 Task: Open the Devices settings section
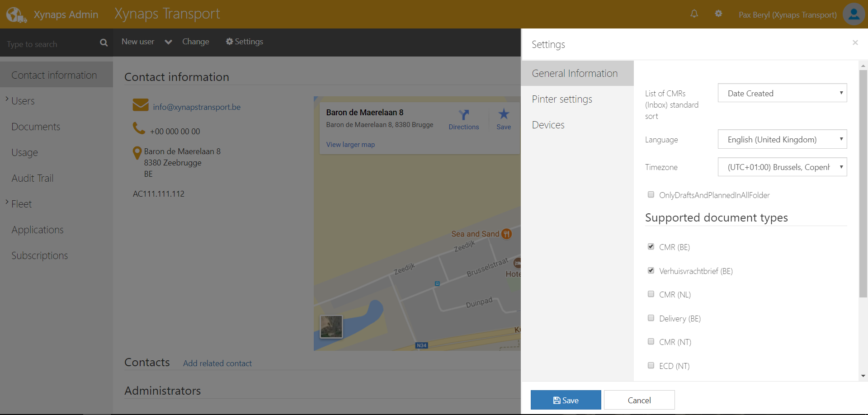548,125
